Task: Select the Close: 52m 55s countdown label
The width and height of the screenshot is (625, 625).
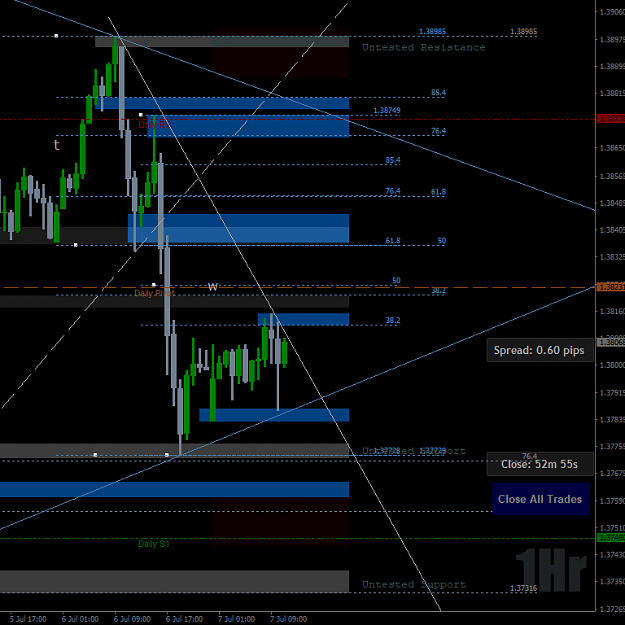Action: coord(539,464)
